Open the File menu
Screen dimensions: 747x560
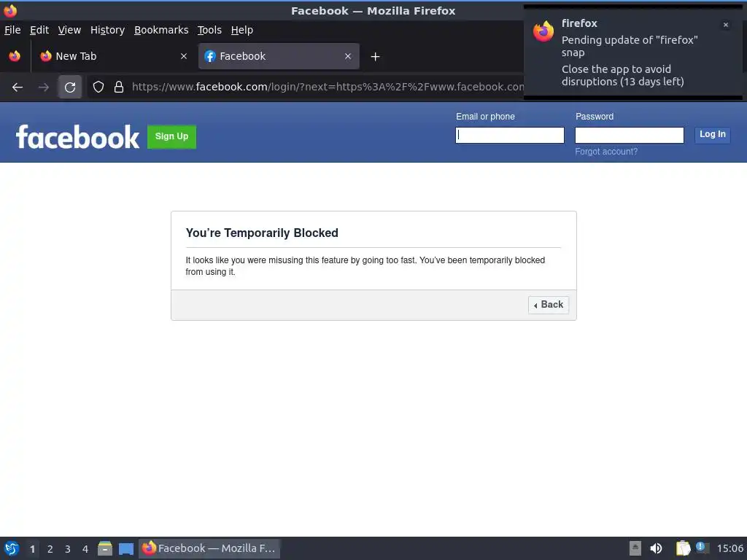(12, 30)
